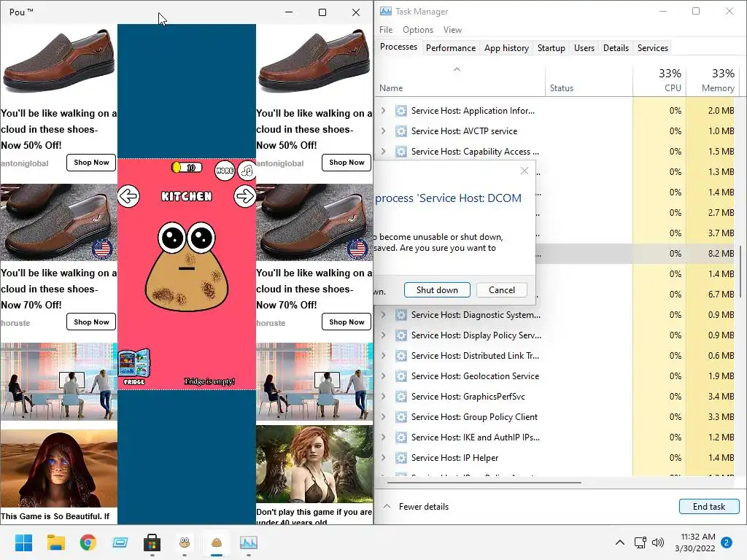The width and height of the screenshot is (747, 560).
Task: Confirm with the Shut down button
Action: pos(437,290)
